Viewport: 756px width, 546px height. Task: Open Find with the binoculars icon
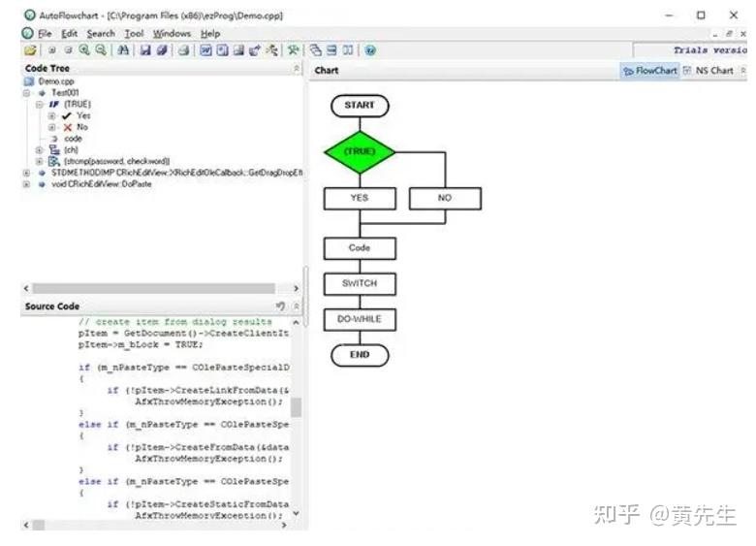[x=123, y=50]
